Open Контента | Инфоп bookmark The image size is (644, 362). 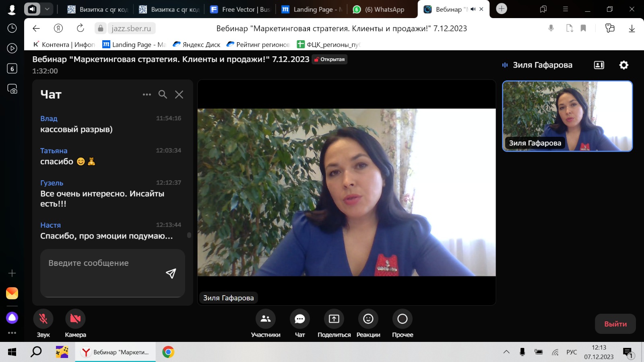[x=64, y=44]
